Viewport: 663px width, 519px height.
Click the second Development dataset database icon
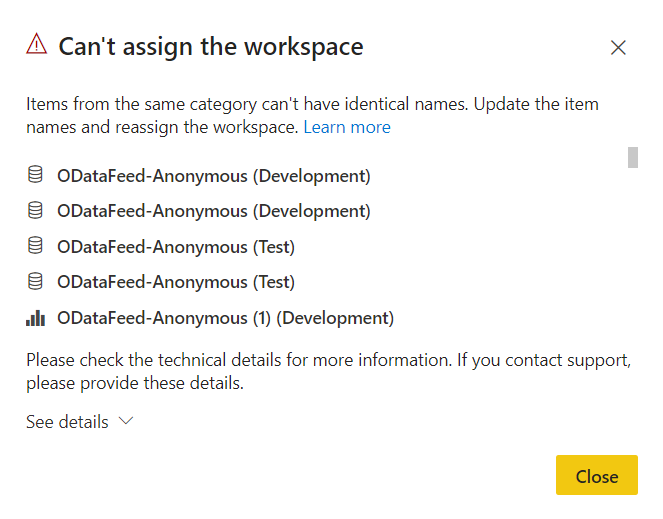[x=36, y=211]
